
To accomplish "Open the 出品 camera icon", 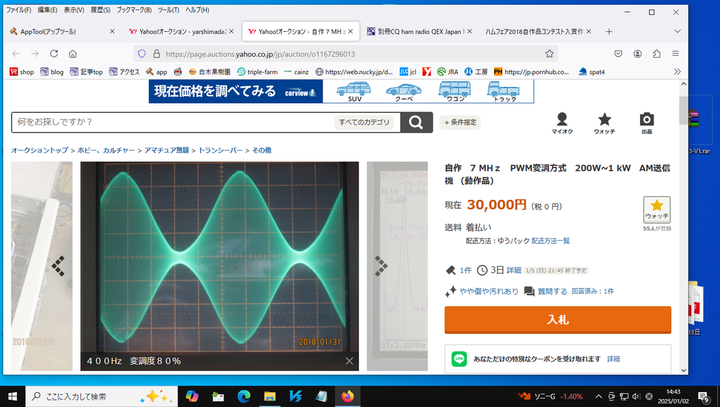I will coord(647,123).
